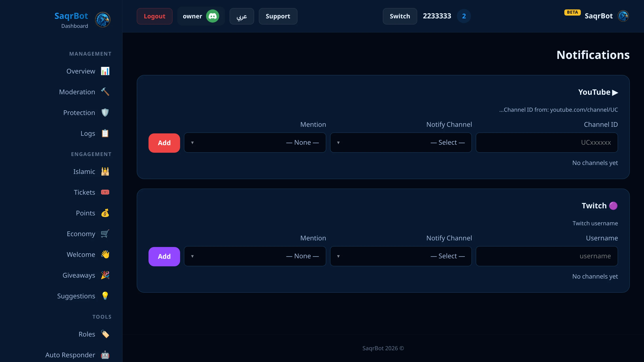This screenshot has height=362, width=644.
Task: Click the Switch server button
Action: click(x=400, y=16)
